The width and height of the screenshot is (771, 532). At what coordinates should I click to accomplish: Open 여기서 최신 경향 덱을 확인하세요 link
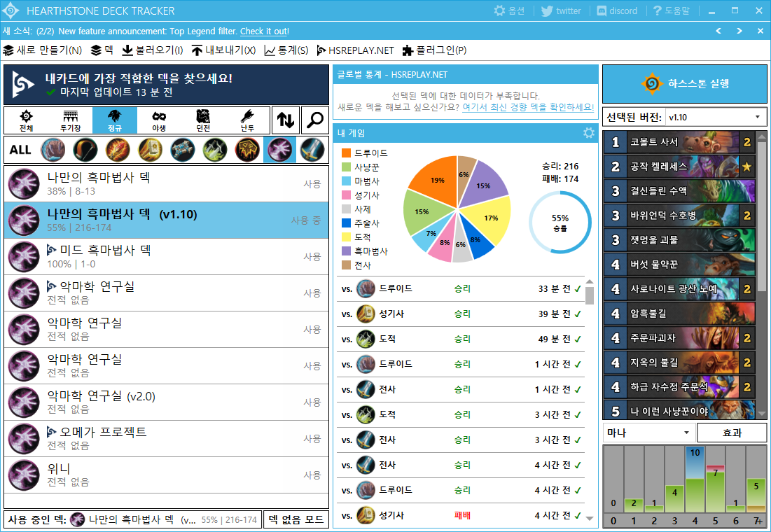(x=528, y=107)
